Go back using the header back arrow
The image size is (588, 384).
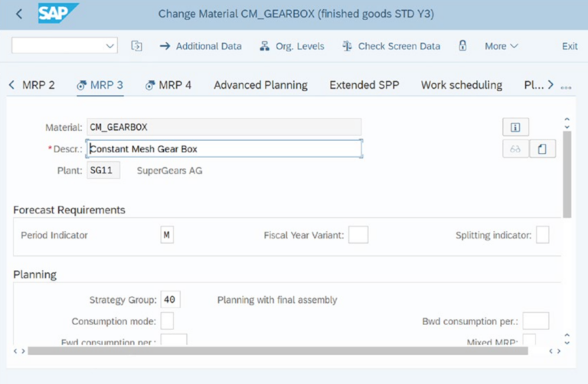pos(19,14)
